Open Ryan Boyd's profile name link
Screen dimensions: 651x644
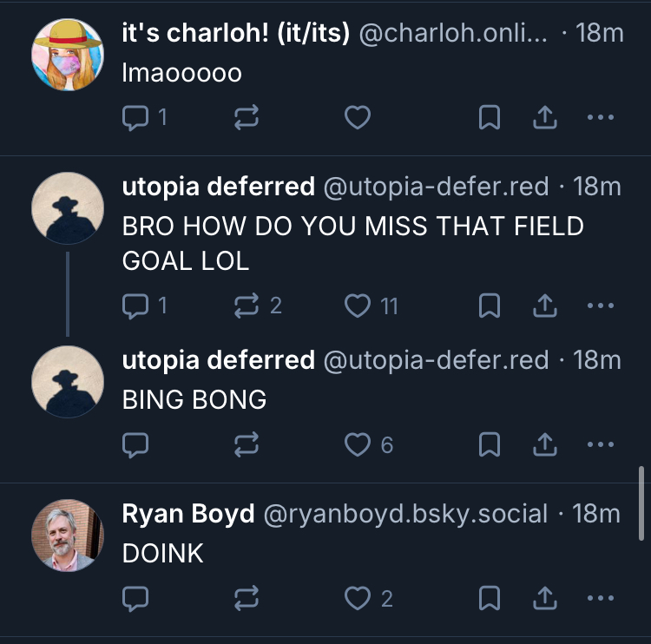click(x=188, y=514)
